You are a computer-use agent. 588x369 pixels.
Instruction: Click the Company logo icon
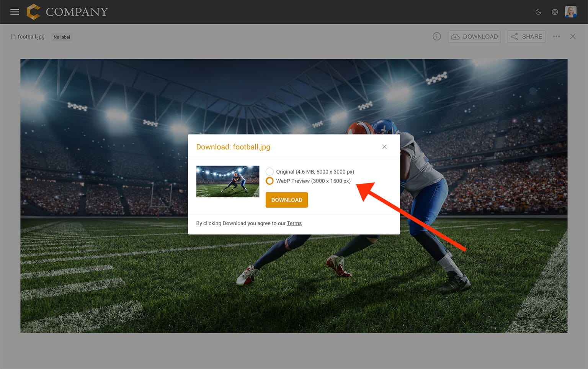33,12
